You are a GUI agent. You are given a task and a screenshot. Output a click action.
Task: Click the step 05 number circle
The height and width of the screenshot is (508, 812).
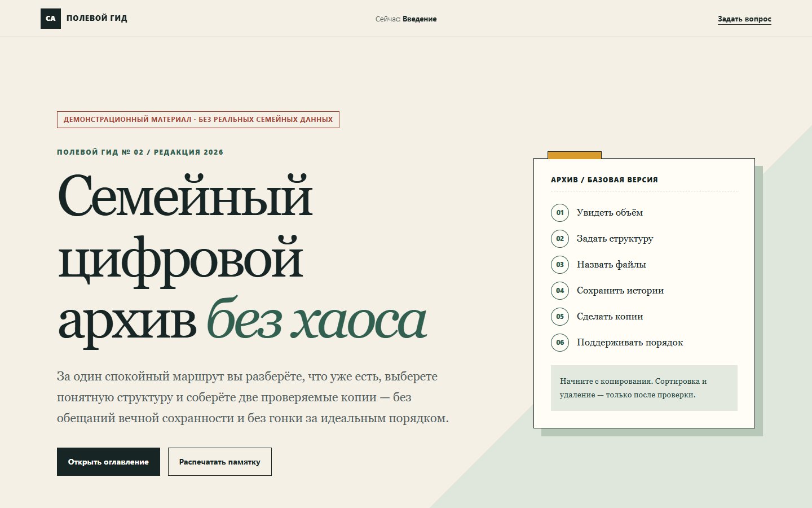tap(560, 317)
